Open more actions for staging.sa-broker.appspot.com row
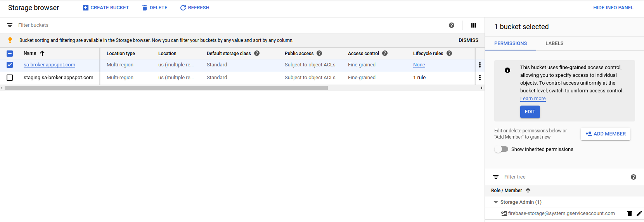 click(x=480, y=78)
